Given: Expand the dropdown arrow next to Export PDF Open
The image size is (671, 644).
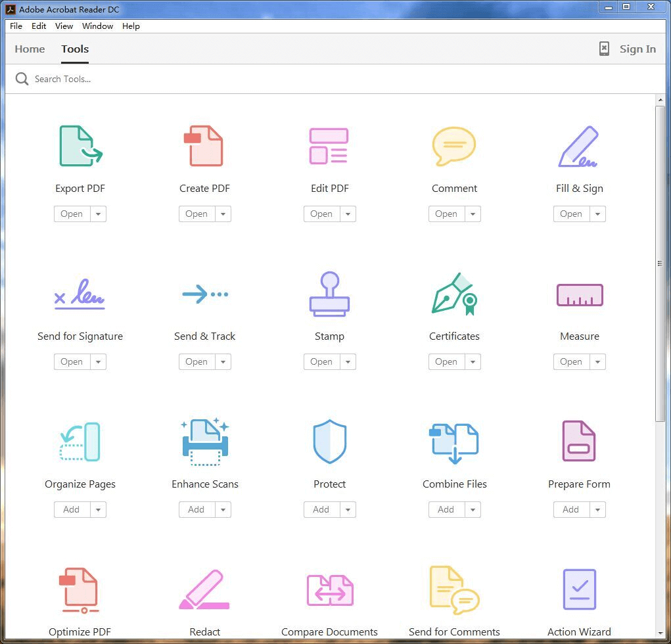Looking at the screenshot, I should click(x=98, y=214).
